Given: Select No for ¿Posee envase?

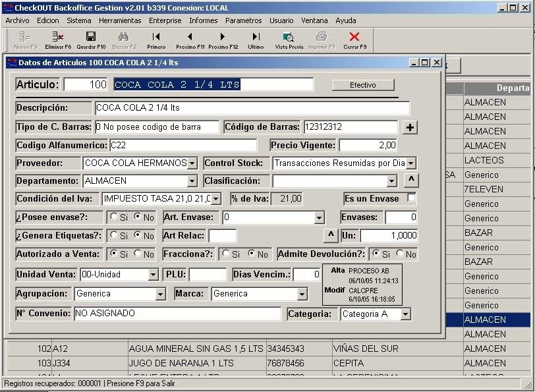Looking at the screenshot, I should tap(137, 217).
